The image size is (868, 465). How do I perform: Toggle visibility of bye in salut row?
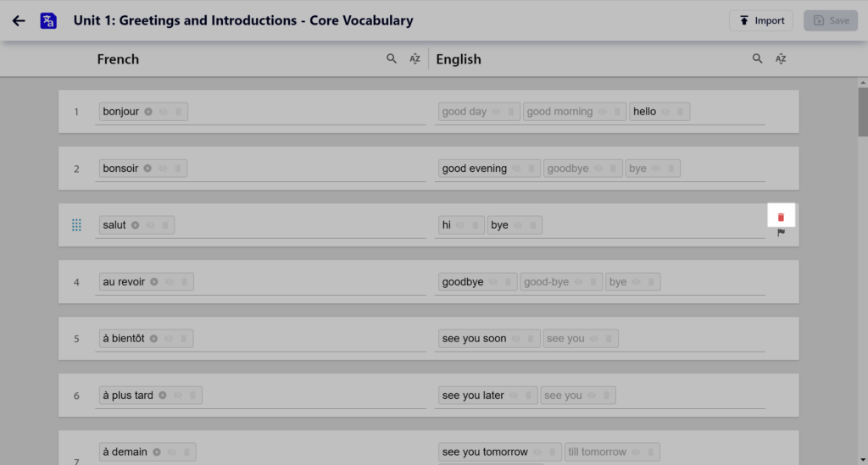click(518, 225)
